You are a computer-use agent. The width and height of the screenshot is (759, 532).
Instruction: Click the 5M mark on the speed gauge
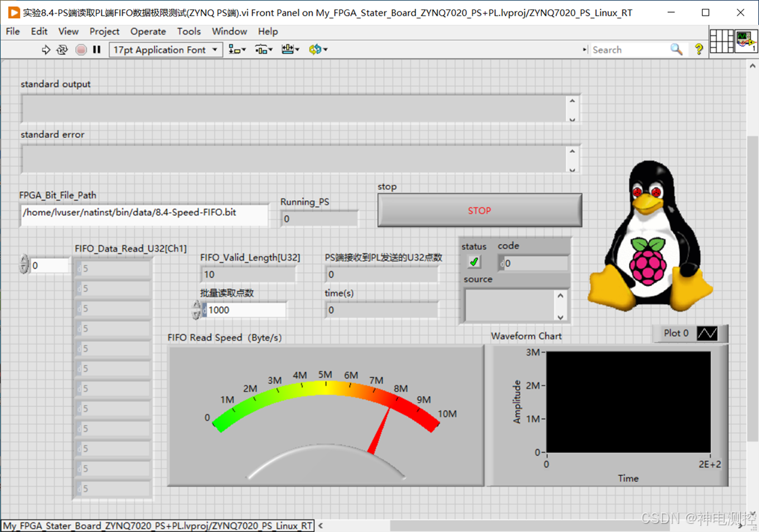325,374
